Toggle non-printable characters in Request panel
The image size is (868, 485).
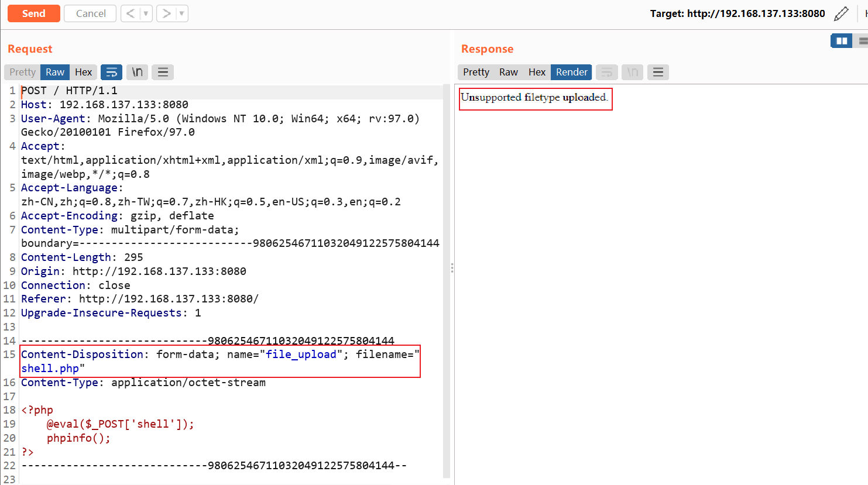pyautogui.click(x=137, y=72)
